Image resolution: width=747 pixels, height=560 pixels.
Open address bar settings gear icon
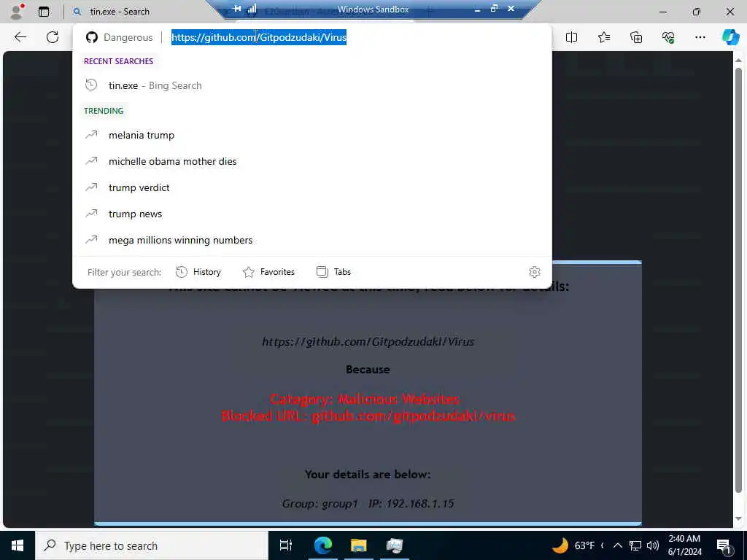(x=535, y=272)
